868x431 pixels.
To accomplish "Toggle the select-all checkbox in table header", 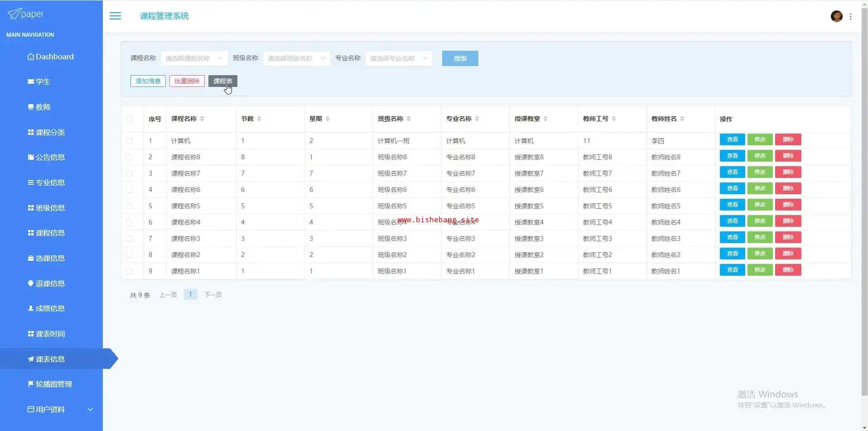I will click(129, 119).
